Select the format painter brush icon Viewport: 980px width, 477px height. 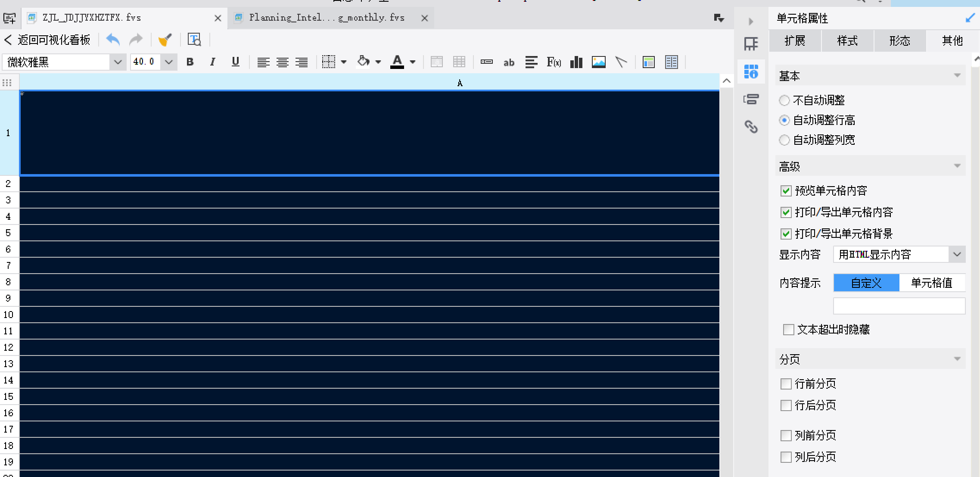[165, 40]
